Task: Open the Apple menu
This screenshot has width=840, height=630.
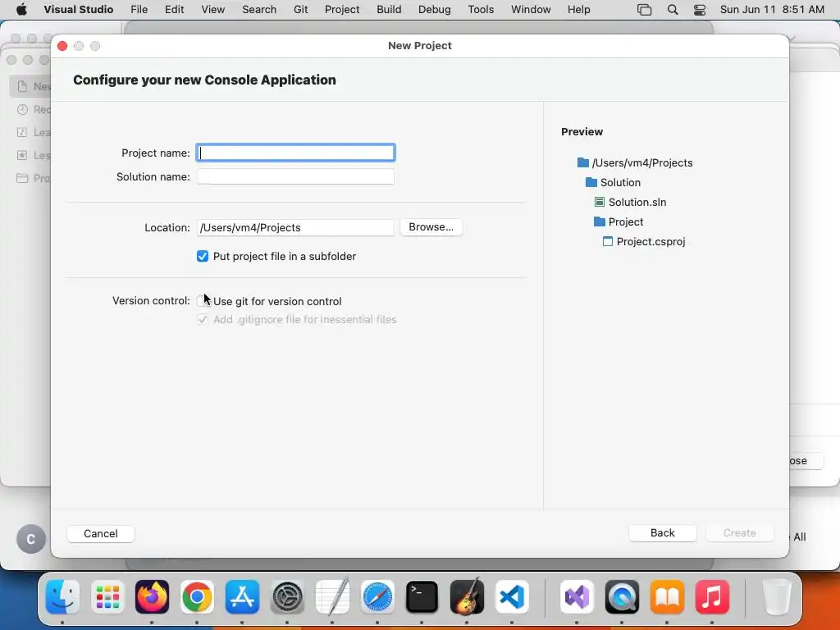Action: (x=21, y=9)
